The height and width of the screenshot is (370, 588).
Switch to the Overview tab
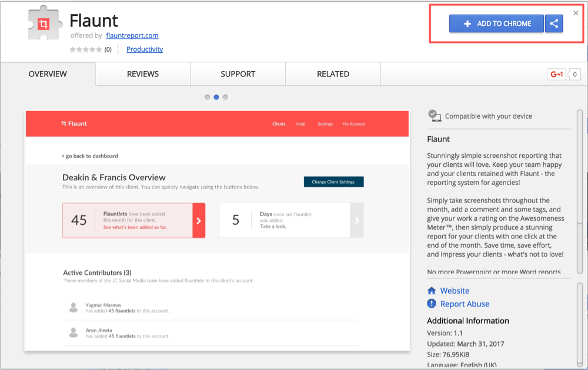[48, 74]
